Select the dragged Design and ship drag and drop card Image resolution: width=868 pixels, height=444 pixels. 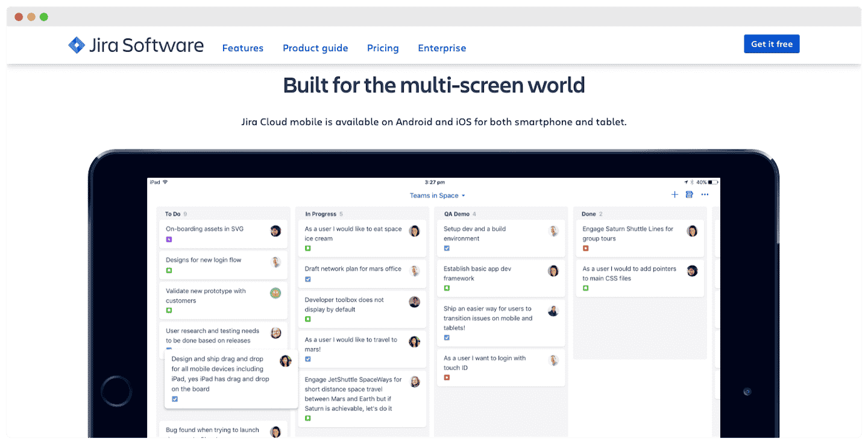click(231, 378)
